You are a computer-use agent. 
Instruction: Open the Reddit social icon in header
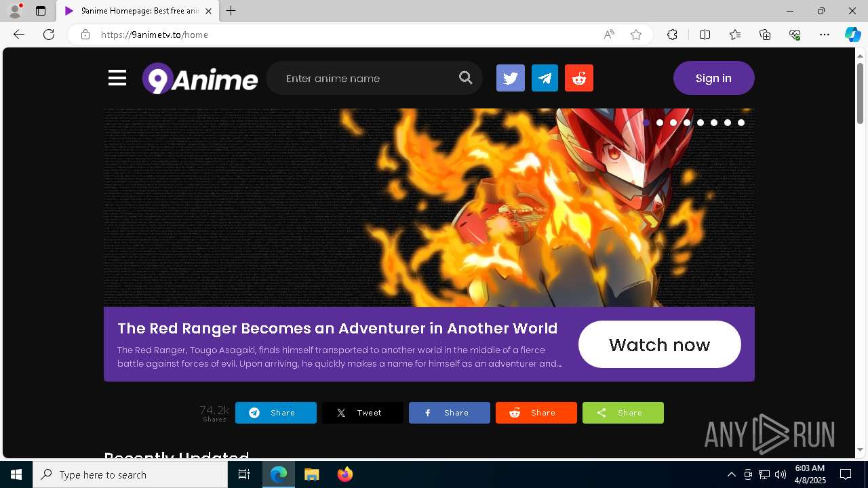(579, 78)
